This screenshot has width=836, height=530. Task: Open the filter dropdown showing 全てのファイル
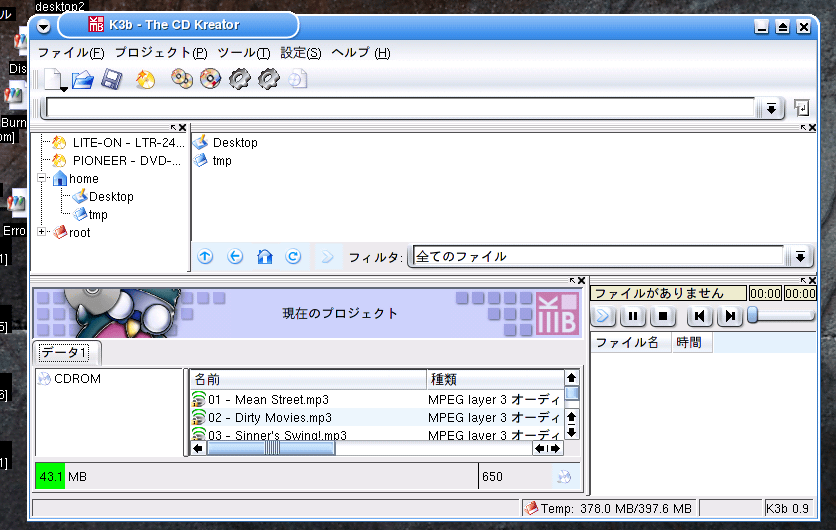pos(800,256)
